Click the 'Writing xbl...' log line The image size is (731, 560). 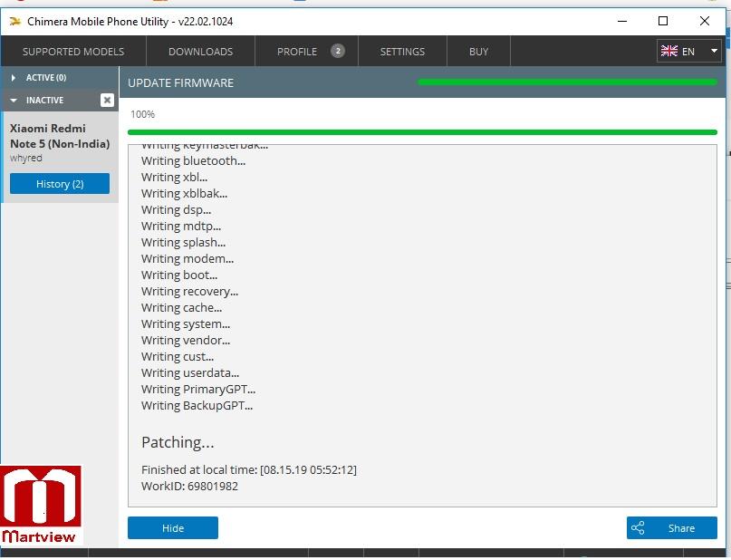pos(174,178)
